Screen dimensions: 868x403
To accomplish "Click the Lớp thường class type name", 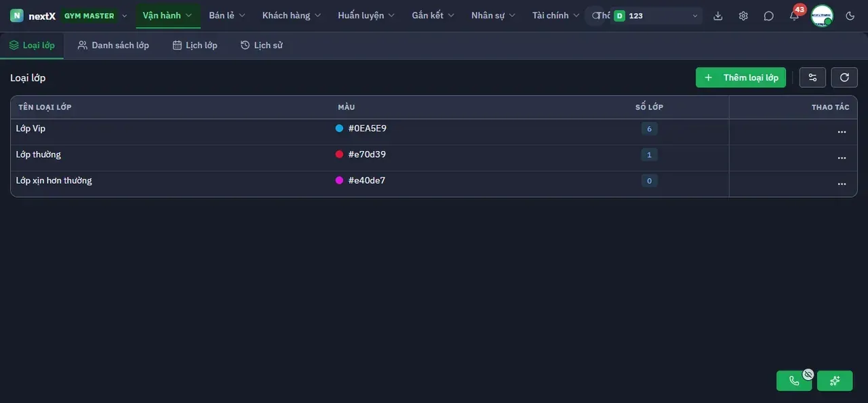I will (39, 154).
